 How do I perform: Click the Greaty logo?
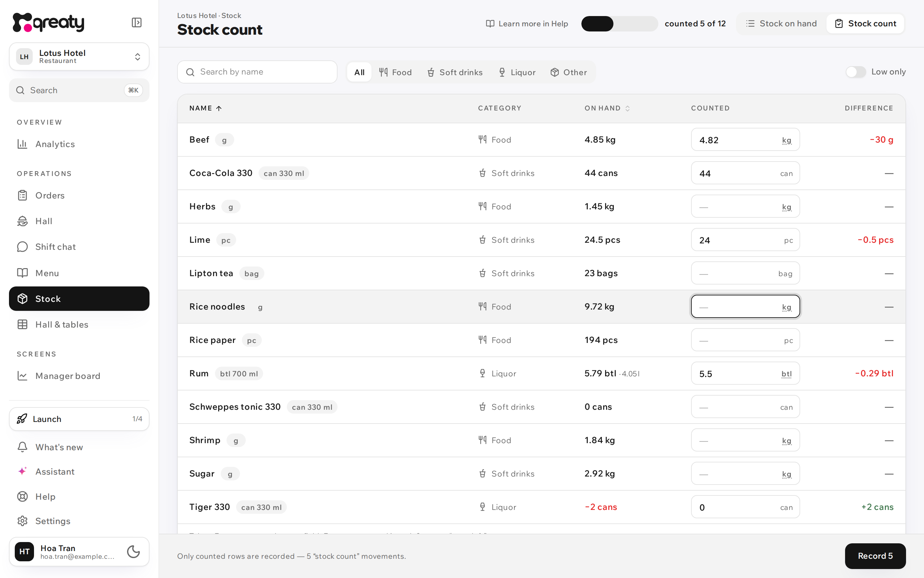48,22
